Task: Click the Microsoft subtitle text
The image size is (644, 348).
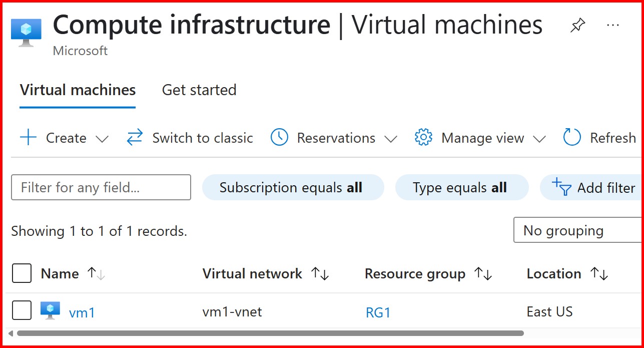Action: 80,51
